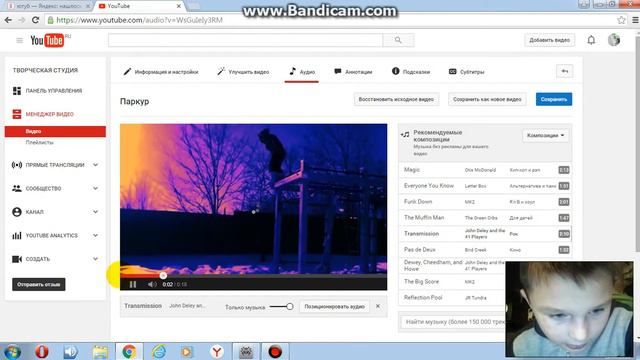This screenshot has height=360, width=640.
Task: Go back in browser history
Action: (x=8, y=20)
